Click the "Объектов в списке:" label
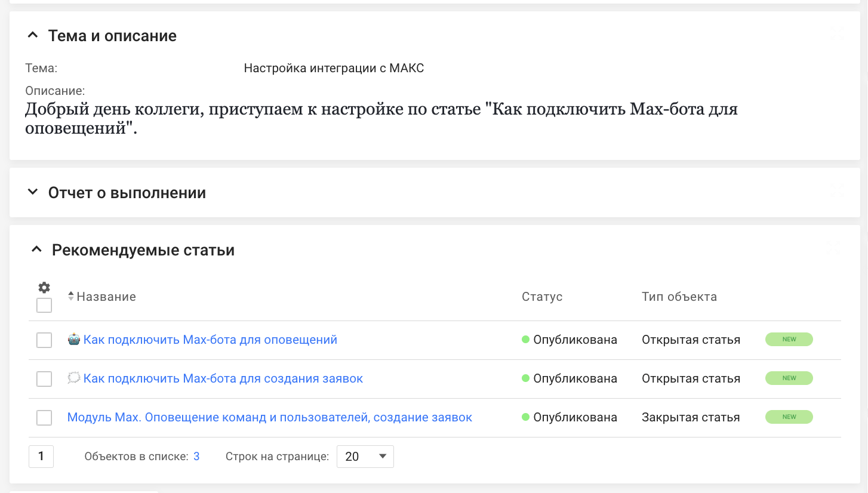The height and width of the screenshot is (493, 868). [x=137, y=457]
